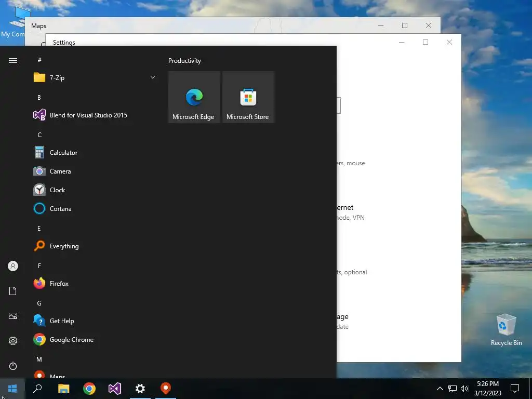This screenshot has height=399, width=532.
Task: Open the Microsoft Edge tile
Action: (194, 97)
